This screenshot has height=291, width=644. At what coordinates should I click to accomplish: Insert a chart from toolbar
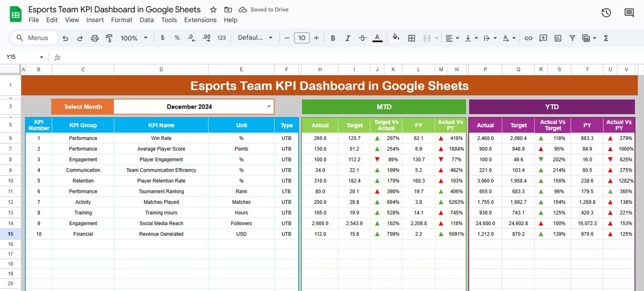coord(557,38)
